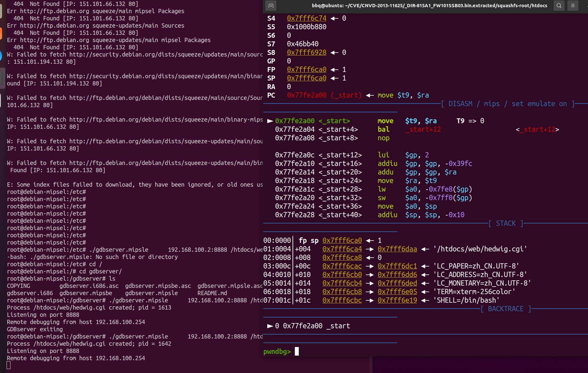Click the 'addiu $gp, $gp, -0x39fc' instruction

pyautogui.click(x=425, y=164)
